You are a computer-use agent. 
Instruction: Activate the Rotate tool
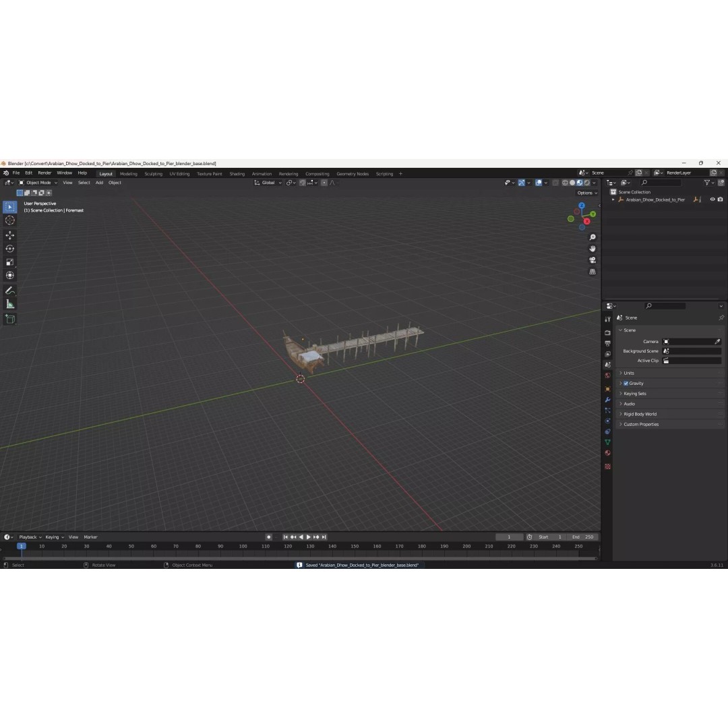coord(9,249)
